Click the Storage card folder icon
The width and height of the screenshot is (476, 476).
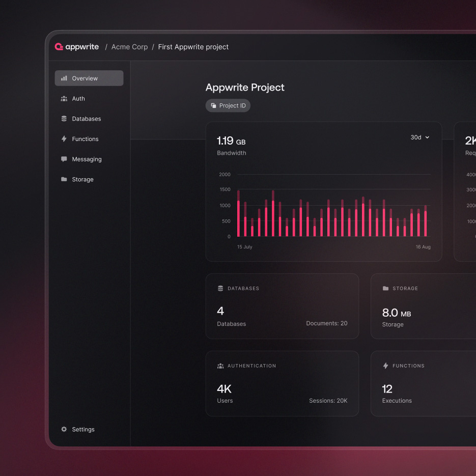click(x=385, y=288)
